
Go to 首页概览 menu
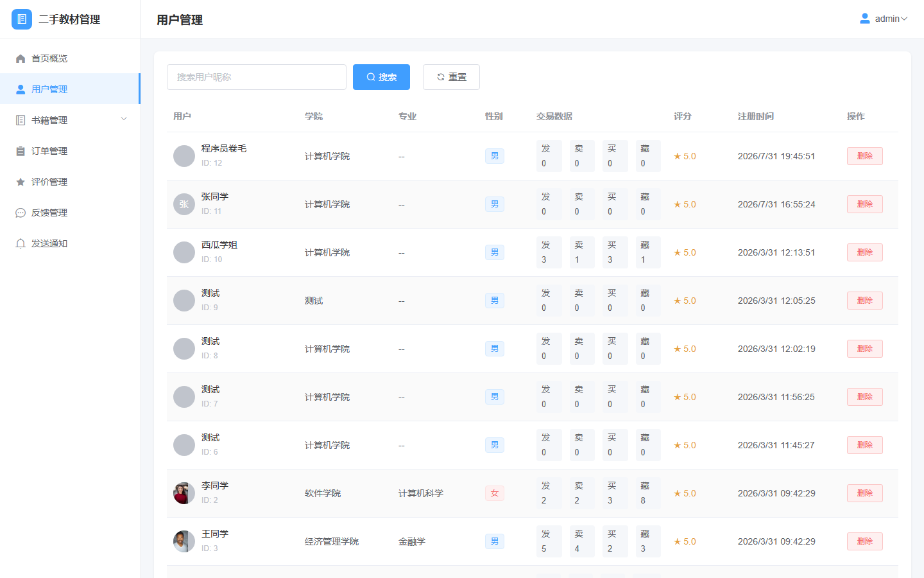tap(70, 58)
